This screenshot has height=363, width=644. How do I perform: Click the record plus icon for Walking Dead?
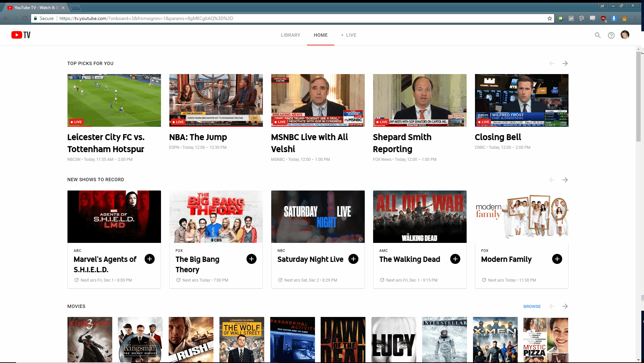tap(455, 259)
